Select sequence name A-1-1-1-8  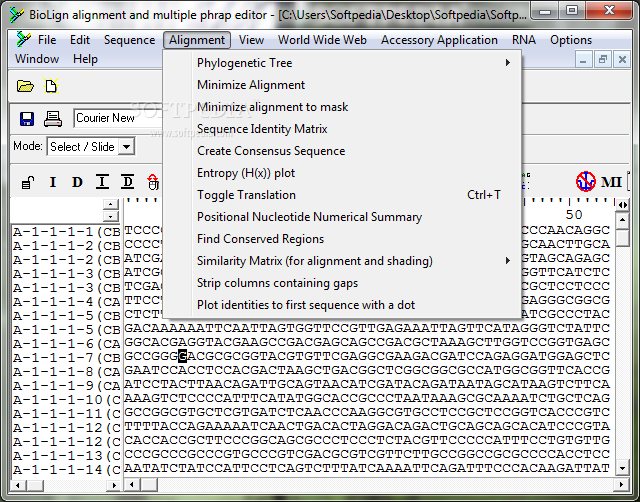(x=67, y=371)
